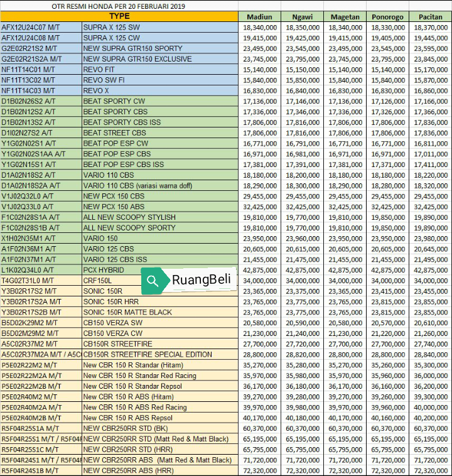Select ALL NEW SCOOPY STYLISH cell
The width and height of the screenshot is (452, 476).
click(160, 217)
